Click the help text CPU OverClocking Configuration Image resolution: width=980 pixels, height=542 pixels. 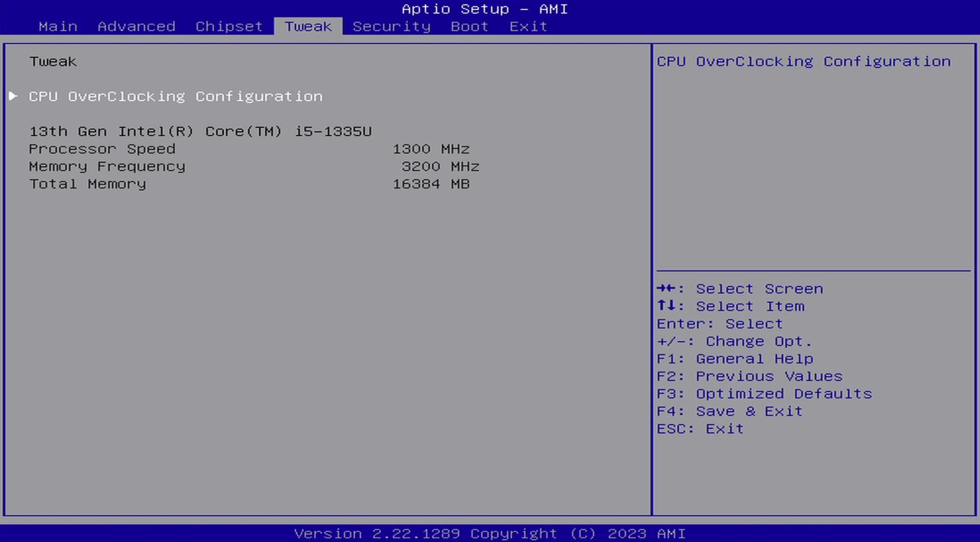pos(804,62)
